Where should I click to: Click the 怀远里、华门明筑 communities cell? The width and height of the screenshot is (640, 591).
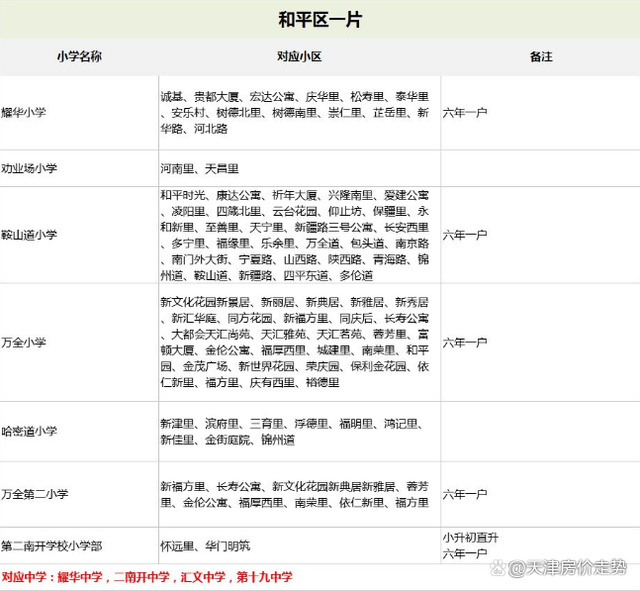click(205, 546)
